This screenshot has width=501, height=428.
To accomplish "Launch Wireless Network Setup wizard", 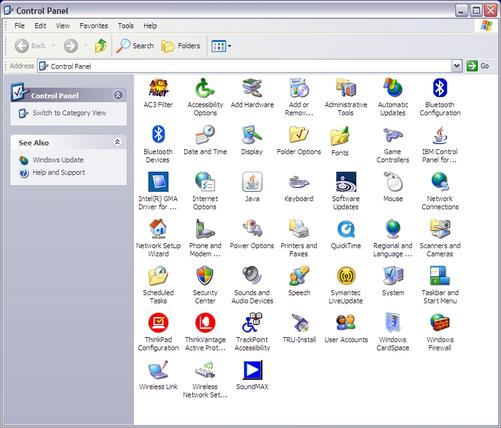I will (x=205, y=379).
